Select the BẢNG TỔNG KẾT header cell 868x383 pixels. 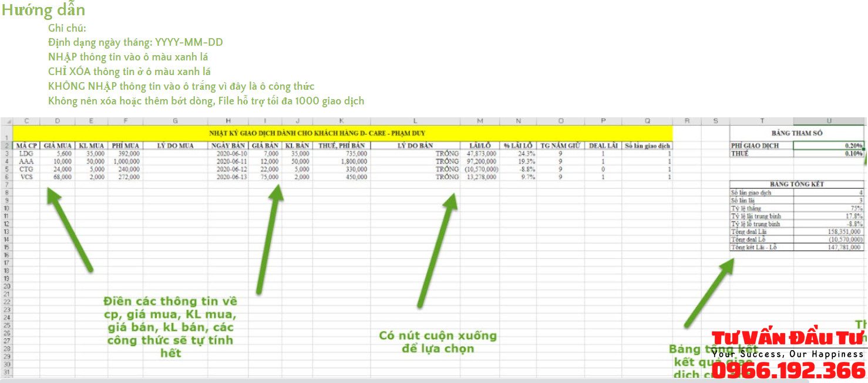pyautogui.click(x=796, y=184)
